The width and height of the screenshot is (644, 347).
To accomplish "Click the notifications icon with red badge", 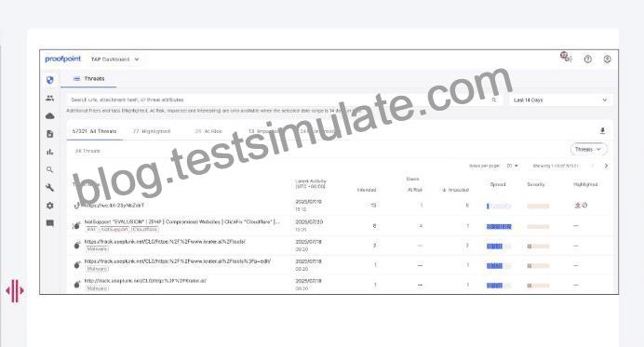I will (x=567, y=58).
